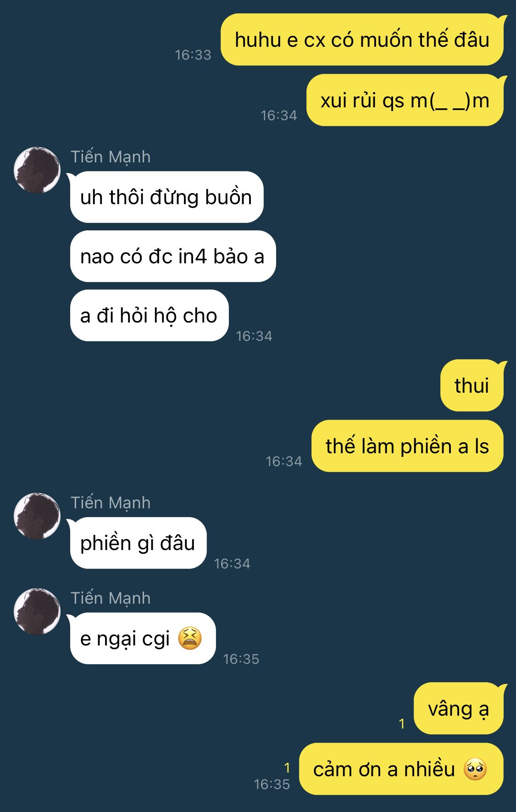Open Tiến Mạnh name label above 'phiền gì đâu'

[x=111, y=503]
